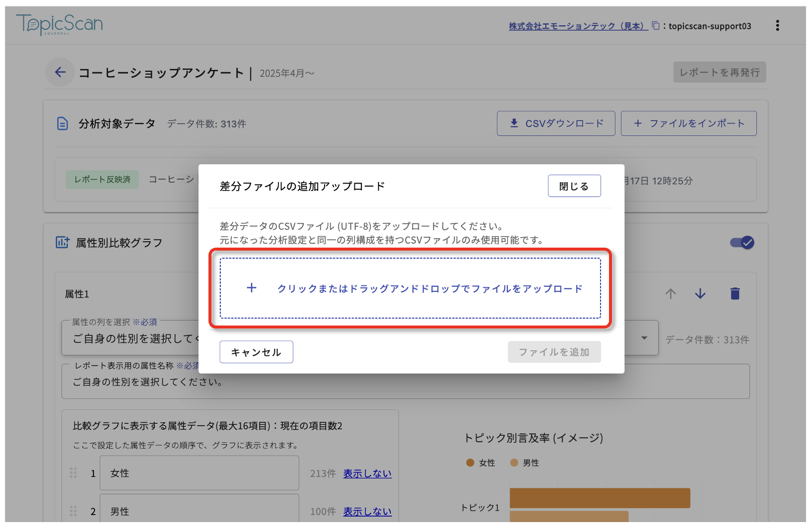Image resolution: width=812 pixels, height=528 pixels.
Task: Click 表示しない link for 男性
Action: pos(367,512)
